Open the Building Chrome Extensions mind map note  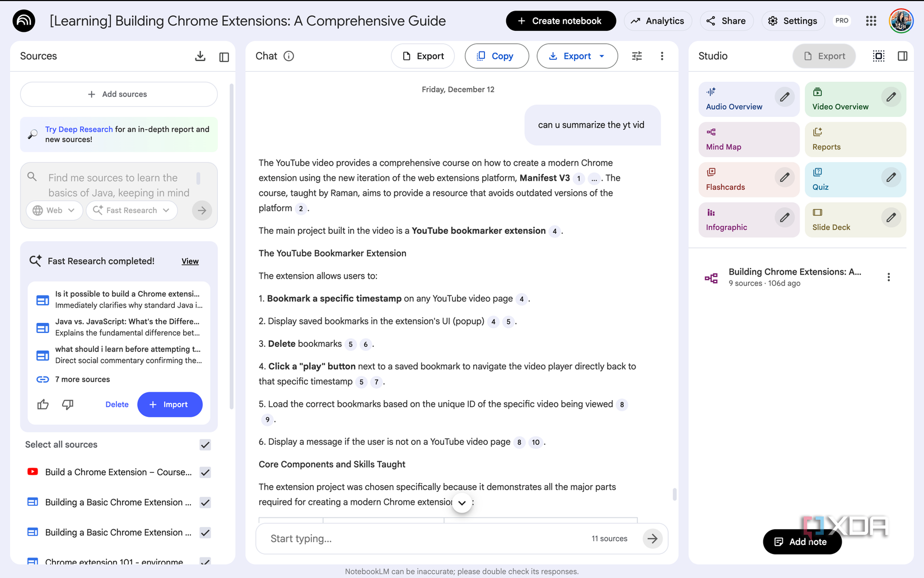click(x=795, y=277)
